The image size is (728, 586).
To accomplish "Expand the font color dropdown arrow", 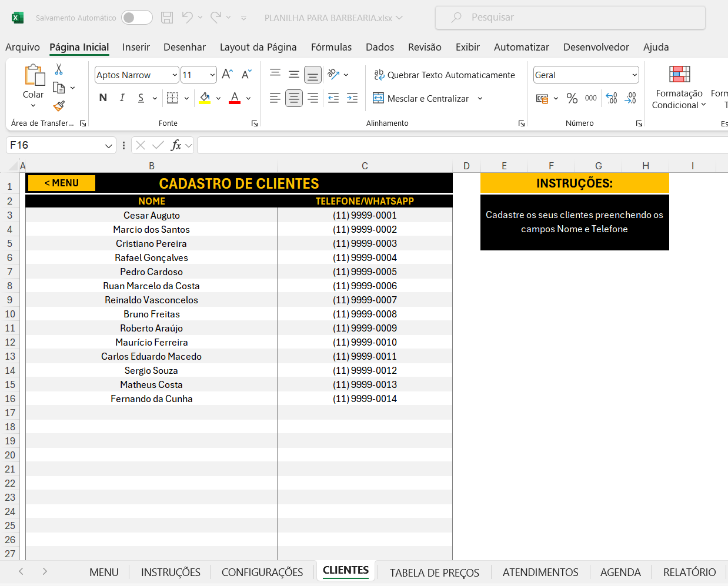I will click(x=248, y=98).
